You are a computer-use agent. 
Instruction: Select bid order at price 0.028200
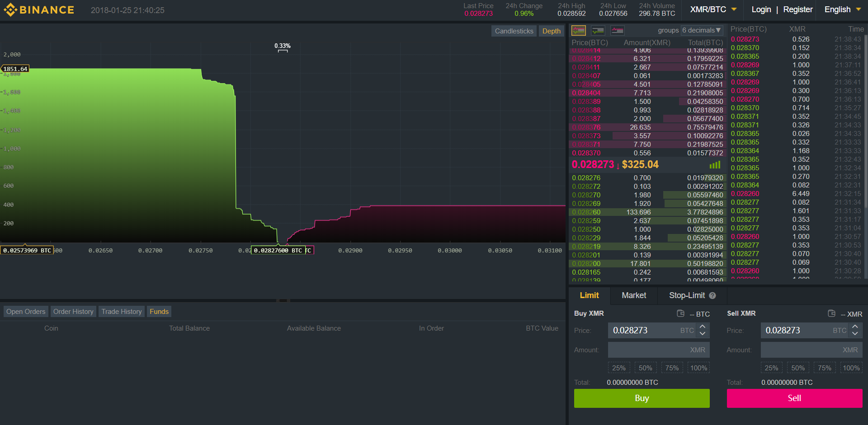point(647,264)
